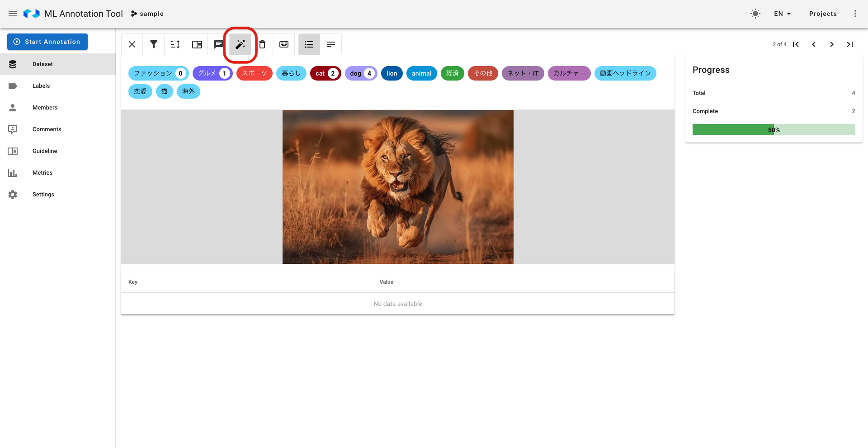Select the 暮らし label chip
The width and height of the screenshot is (868, 448).
(x=291, y=73)
